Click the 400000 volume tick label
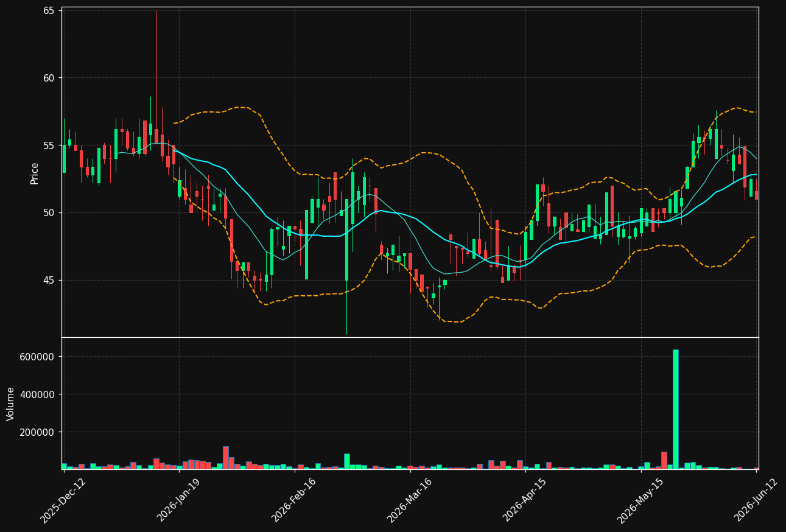This screenshot has width=786, height=532. (37, 394)
